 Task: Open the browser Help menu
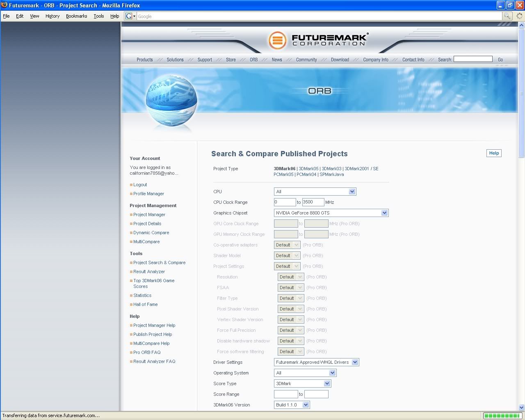tap(115, 16)
